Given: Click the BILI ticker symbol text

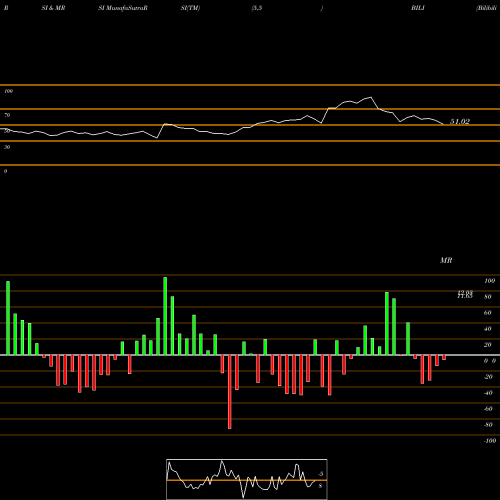Looking at the screenshot, I should coord(418,8).
